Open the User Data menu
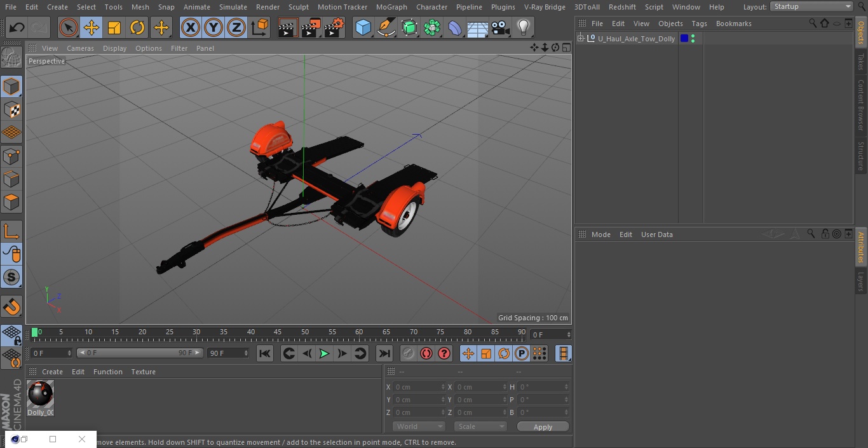Image resolution: width=868 pixels, height=448 pixels. click(656, 234)
